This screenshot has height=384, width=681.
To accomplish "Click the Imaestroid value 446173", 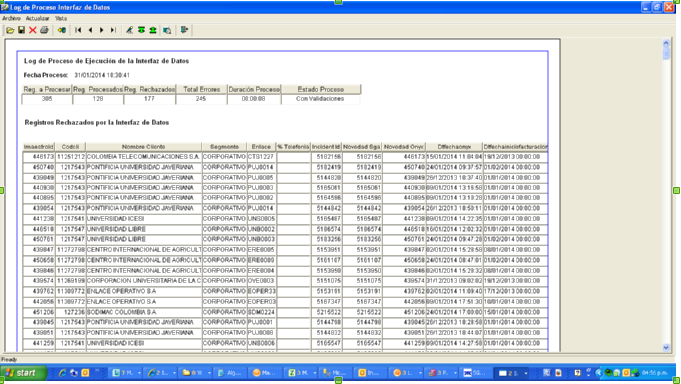I will point(39,156).
